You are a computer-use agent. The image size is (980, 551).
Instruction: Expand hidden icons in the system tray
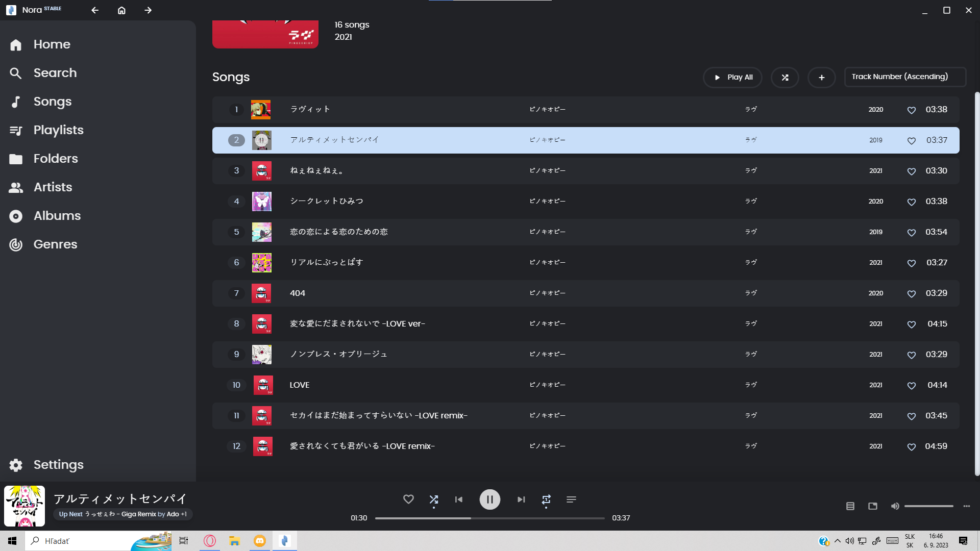837,541
